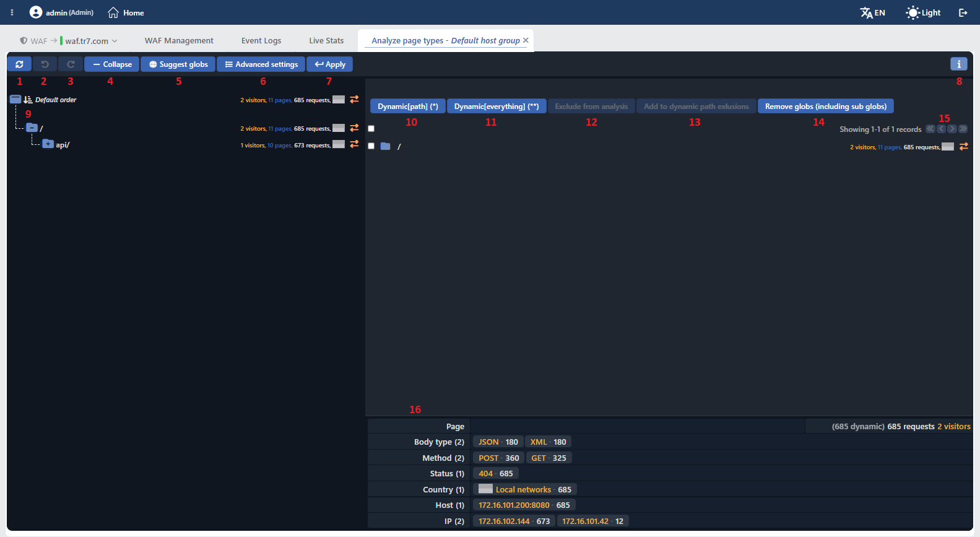Viewport: 980px width, 537px height.
Task: Open Advanced settings
Action: coord(261,64)
